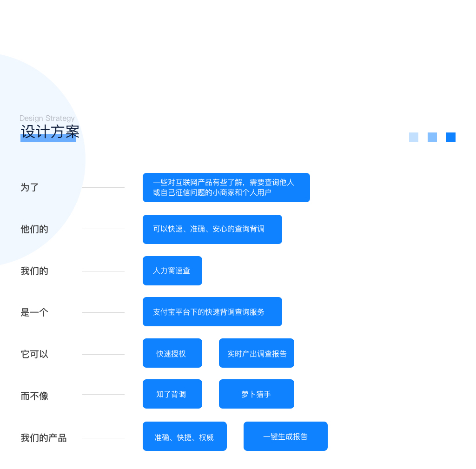Click the 是一个 row label
The height and width of the screenshot is (469, 476).
coord(34,312)
